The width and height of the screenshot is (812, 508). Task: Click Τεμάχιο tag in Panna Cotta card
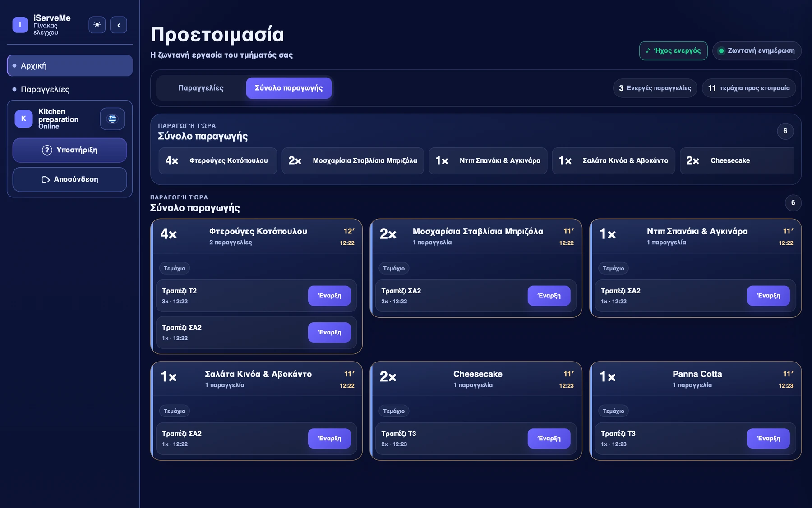[x=613, y=412]
